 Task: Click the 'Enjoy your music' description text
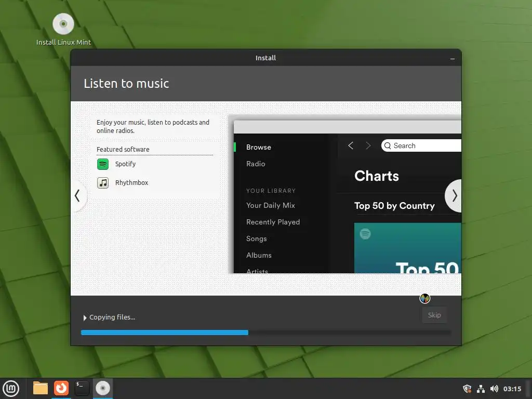(x=153, y=127)
